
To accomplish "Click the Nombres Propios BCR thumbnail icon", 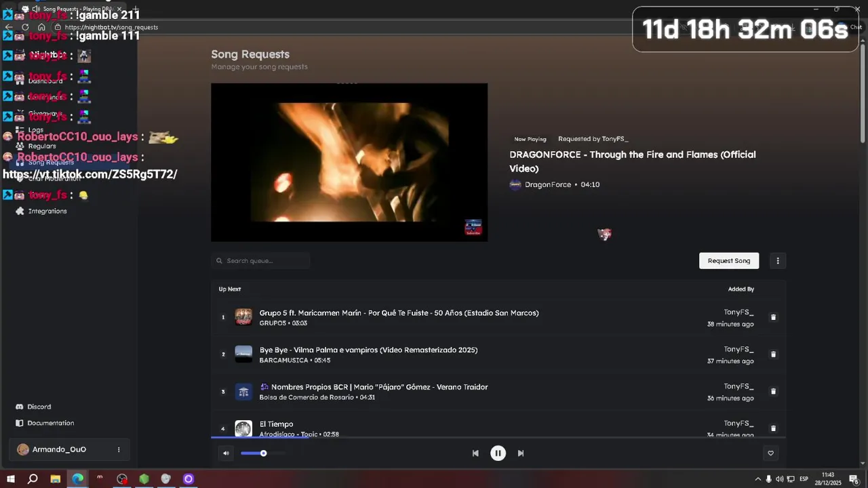I will click(243, 391).
